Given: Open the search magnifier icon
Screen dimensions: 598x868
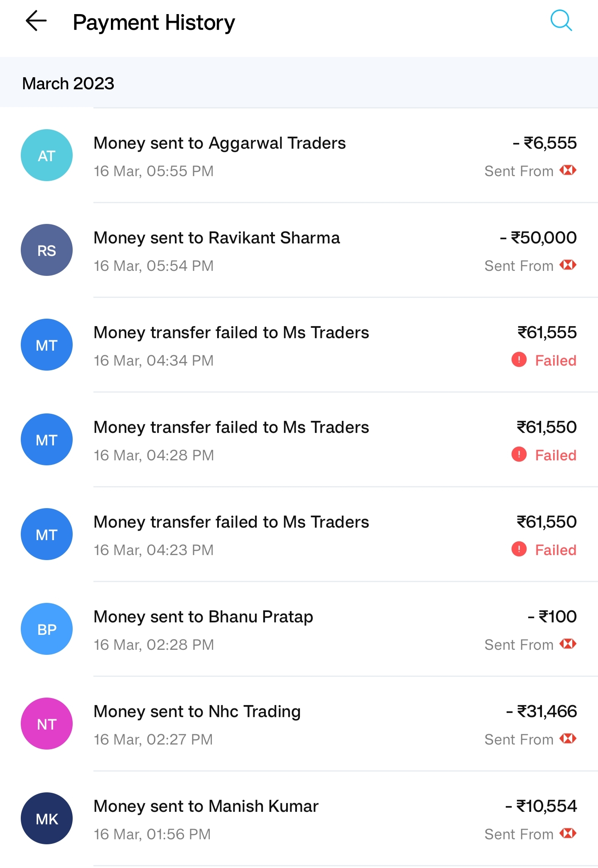Looking at the screenshot, I should 561,20.
